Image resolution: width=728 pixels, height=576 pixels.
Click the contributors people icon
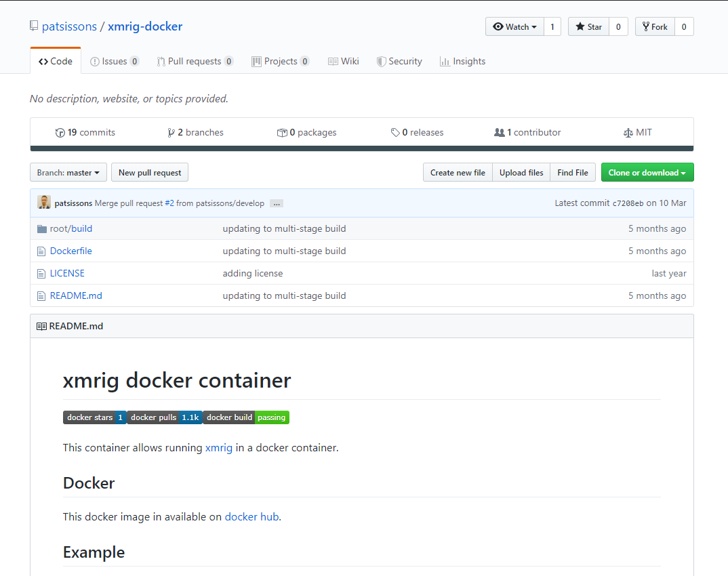click(499, 133)
